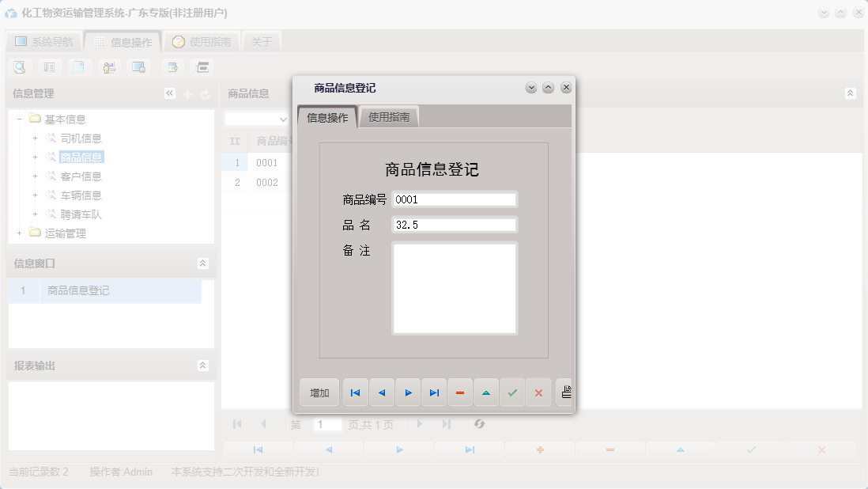Image resolution: width=868 pixels, height=489 pixels.
Task: Open the new document toolbar icon
Action: [x=80, y=67]
